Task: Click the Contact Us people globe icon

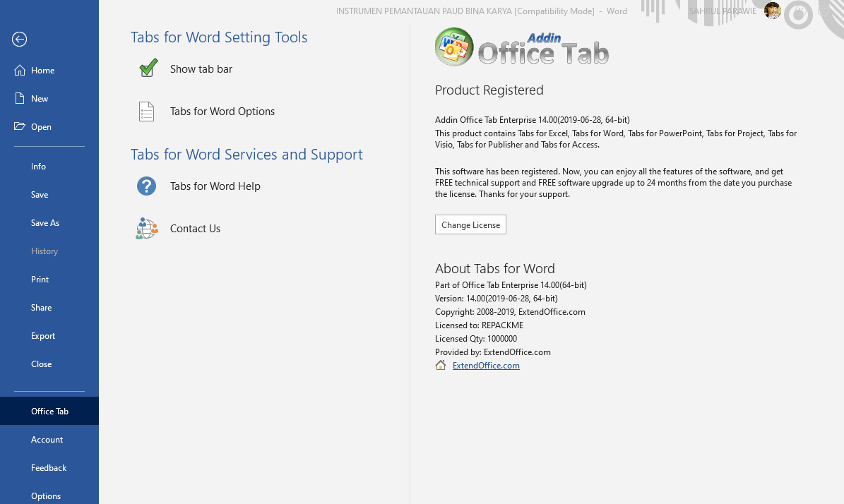Action: [147, 229]
